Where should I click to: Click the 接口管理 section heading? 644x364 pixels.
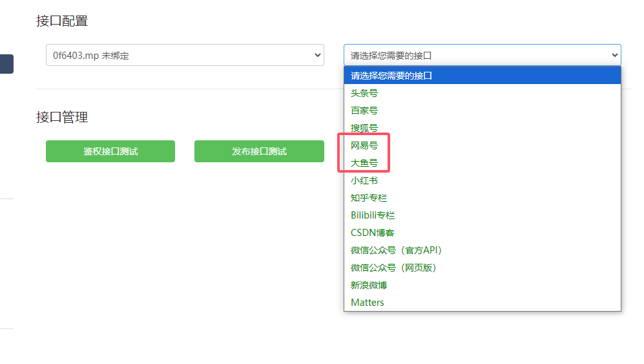[62, 117]
